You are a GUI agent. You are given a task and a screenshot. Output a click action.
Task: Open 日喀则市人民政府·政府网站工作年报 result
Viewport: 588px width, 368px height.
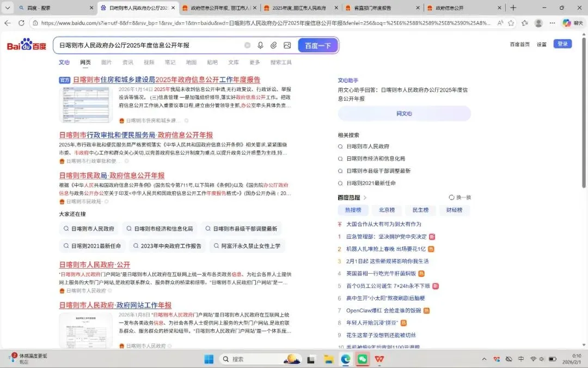[115, 305]
